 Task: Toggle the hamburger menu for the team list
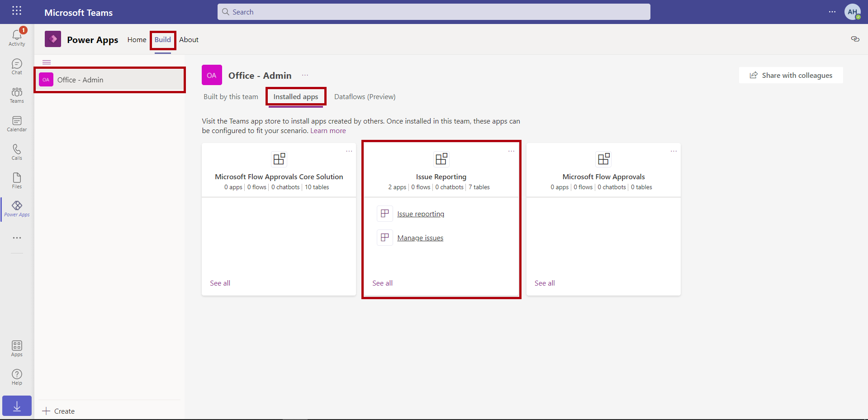[47, 62]
